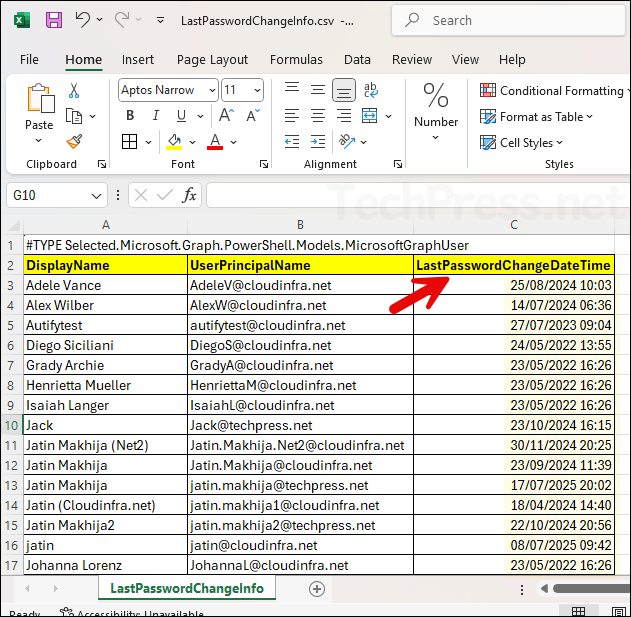
Task: Open Cell Styles gallery
Action: pyautogui.click(x=522, y=142)
